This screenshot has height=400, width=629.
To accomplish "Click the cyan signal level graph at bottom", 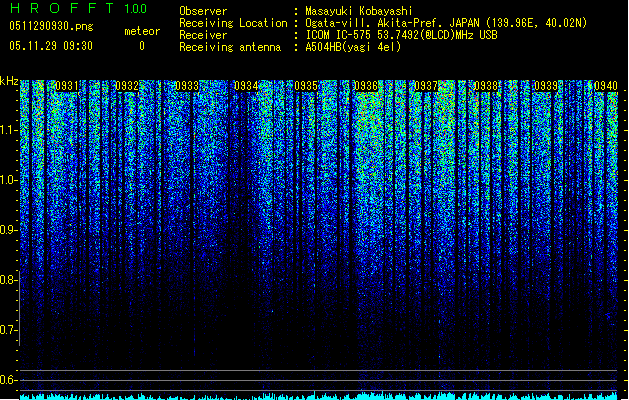I will click(318, 396).
